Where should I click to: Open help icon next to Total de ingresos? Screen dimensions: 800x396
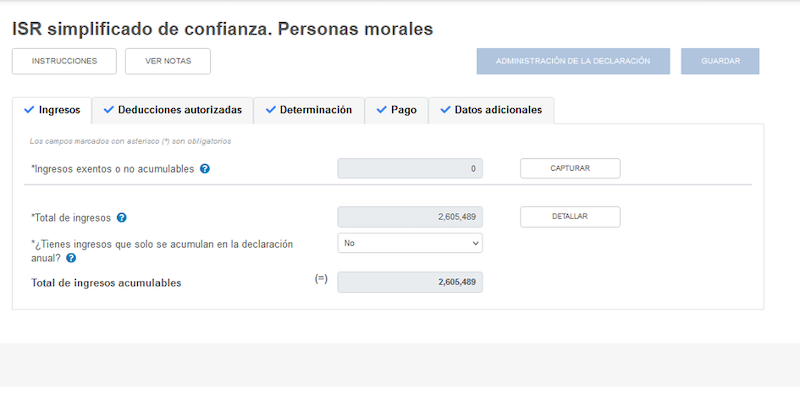tap(121, 217)
